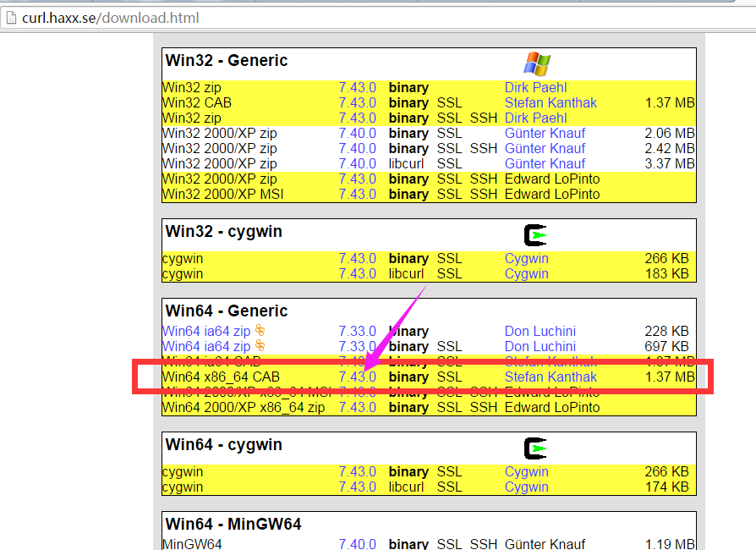Open 7.40.0 link in the libcurl 3.37 MB row
Screen dimensions: 756x550
(357, 164)
